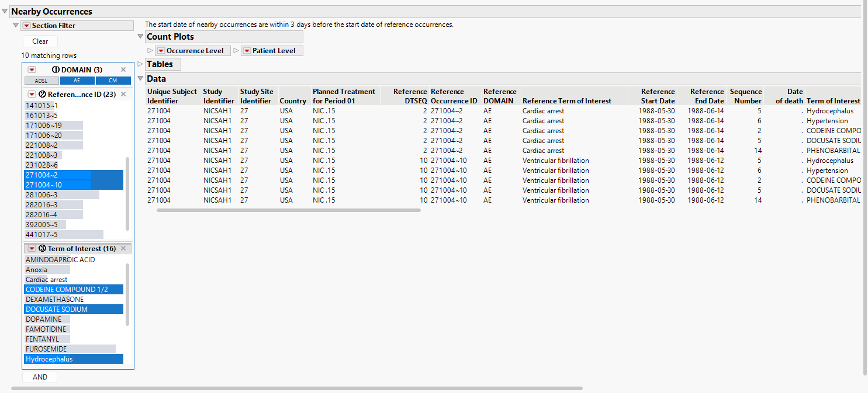The width and height of the screenshot is (868, 393).
Task: Click the data table horizontal scrollbar
Action: pos(289,210)
